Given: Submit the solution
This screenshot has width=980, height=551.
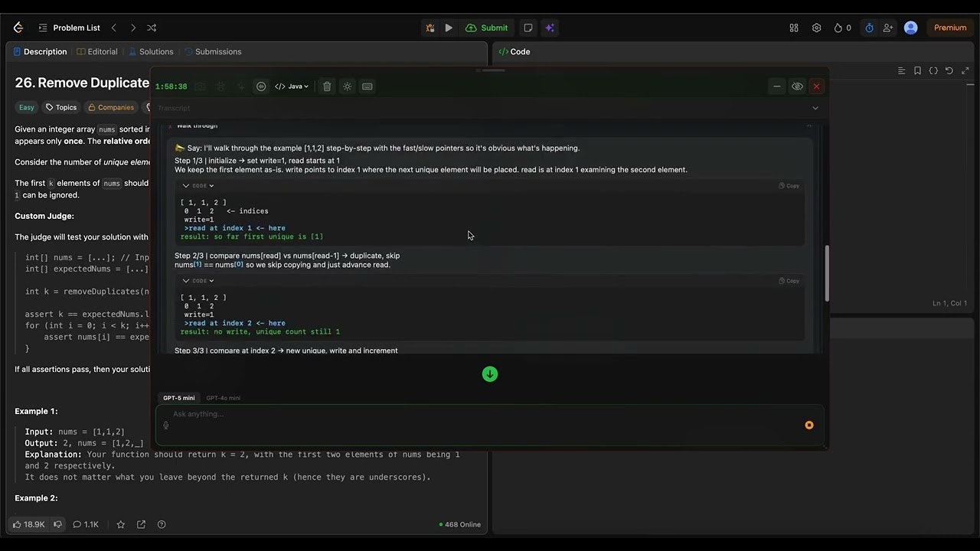Looking at the screenshot, I should pos(487,28).
